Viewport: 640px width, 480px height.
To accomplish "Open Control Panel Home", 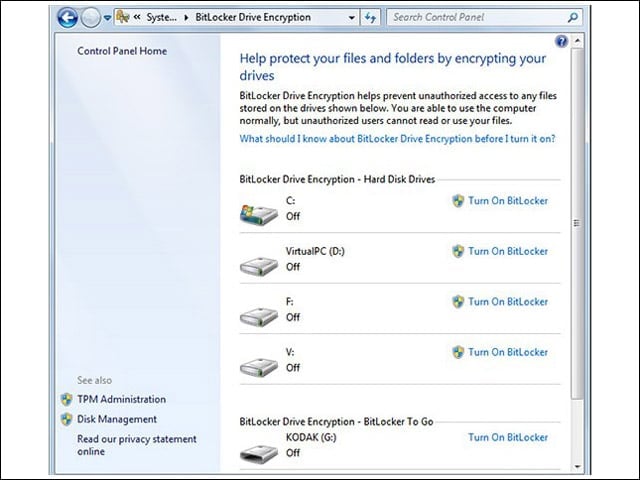I will [x=122, y=51].
